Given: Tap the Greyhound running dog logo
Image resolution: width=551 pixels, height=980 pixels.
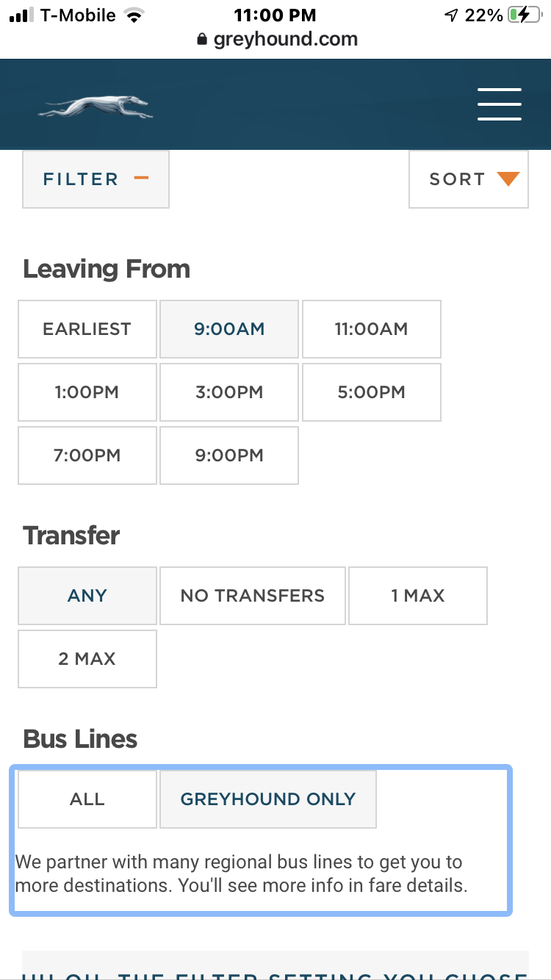Looking at the screenshot, I should click(96, 107).
